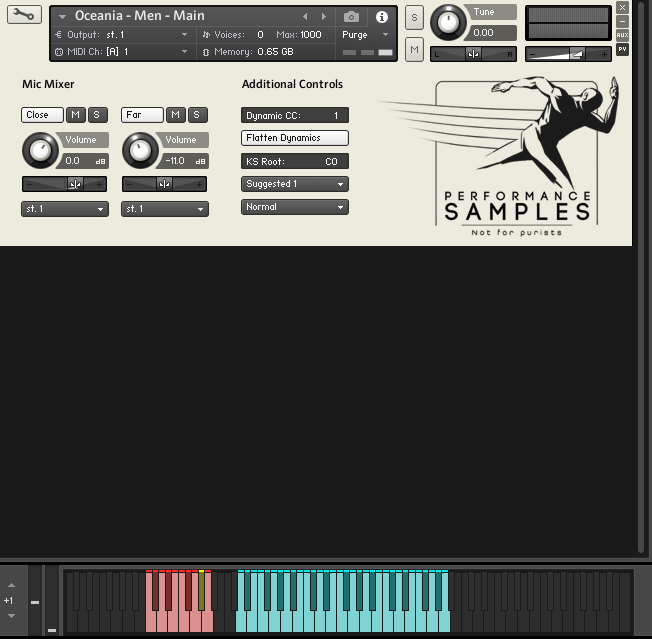Click the Dynamic CC value field
This screenshot has height=639, width=652.
(x=295, y=115)
